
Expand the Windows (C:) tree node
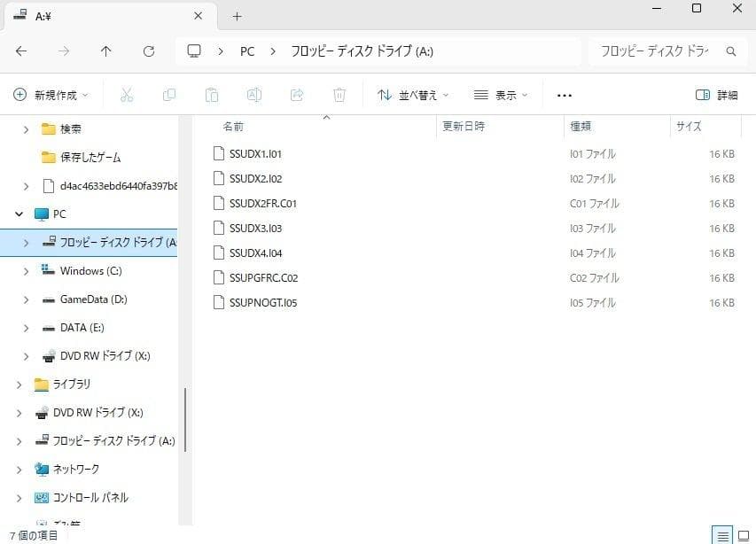[26, 271]
